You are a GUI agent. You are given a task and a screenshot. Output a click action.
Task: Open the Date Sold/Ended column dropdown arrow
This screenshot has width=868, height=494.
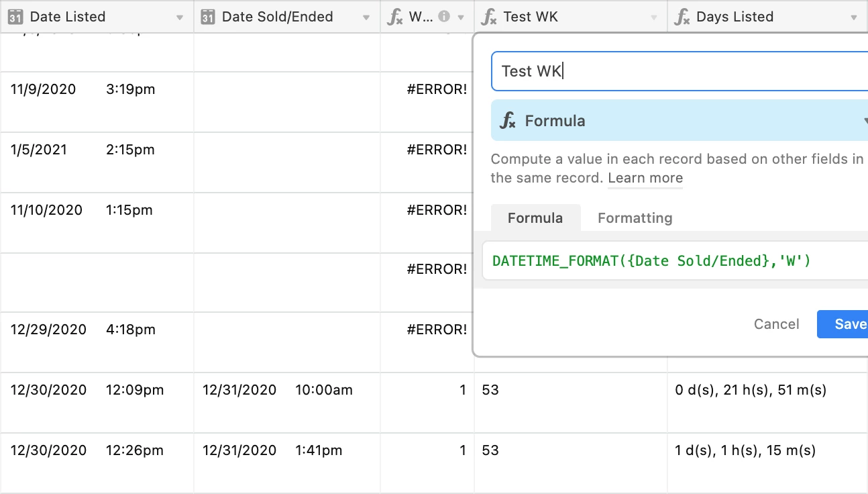coord(366,18)
